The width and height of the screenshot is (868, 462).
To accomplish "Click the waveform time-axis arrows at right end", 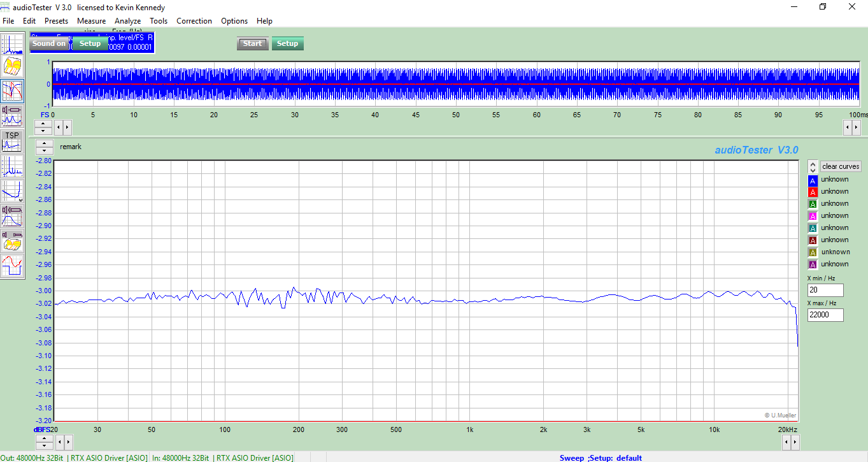I will coord(852,127).
